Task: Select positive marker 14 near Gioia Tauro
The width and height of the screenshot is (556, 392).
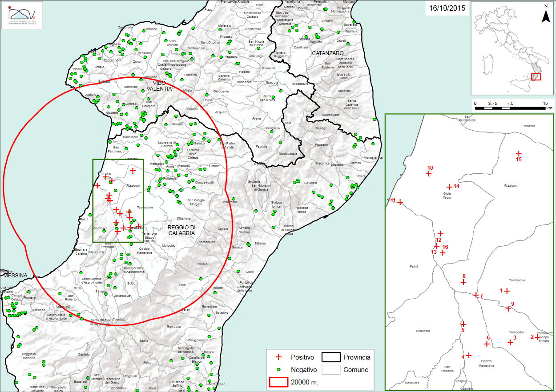Action: coord(449,187)
